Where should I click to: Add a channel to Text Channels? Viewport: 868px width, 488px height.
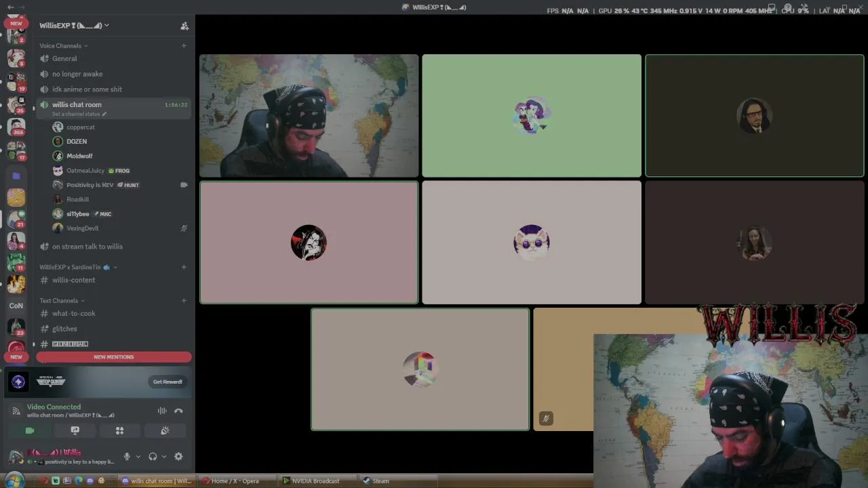(x=184, y=301)
